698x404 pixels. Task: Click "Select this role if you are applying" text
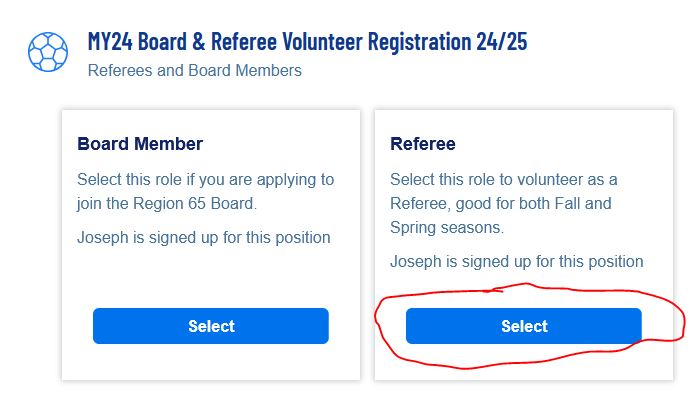[205, 180]
